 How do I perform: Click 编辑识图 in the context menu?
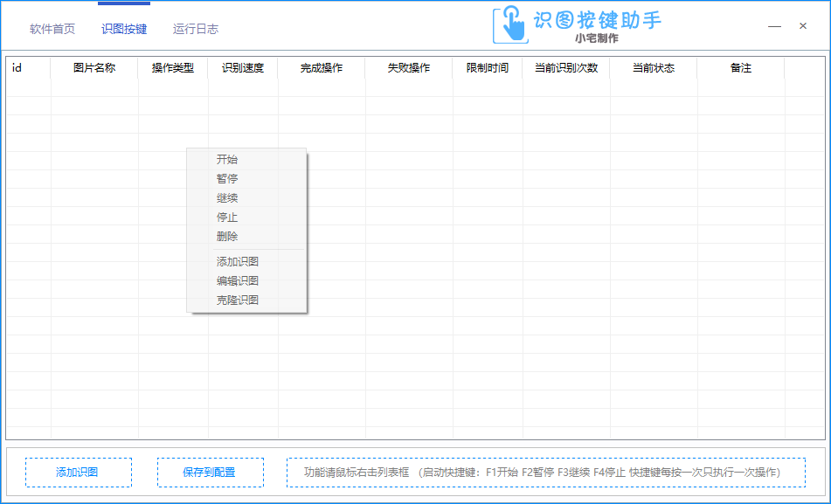tap(238, 280)
